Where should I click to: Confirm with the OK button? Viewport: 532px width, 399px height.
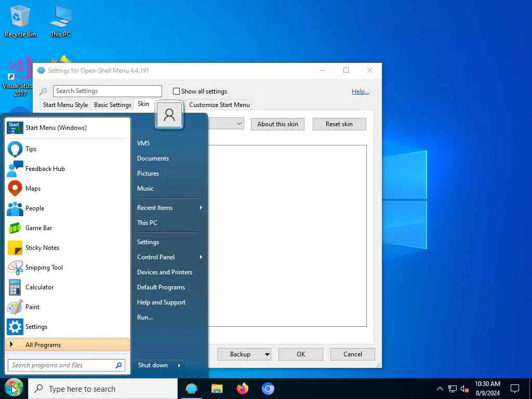tap(301, 354)
